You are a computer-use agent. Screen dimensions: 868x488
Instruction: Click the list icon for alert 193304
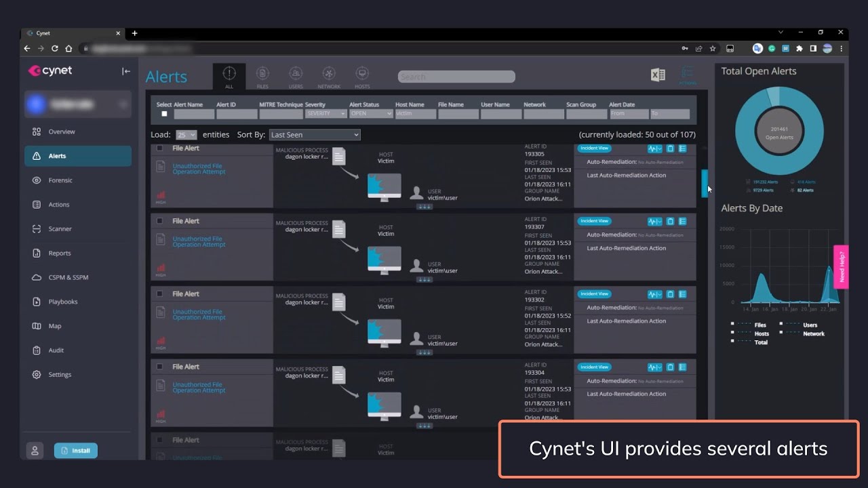pyautogui.click(x=683, y=367)
